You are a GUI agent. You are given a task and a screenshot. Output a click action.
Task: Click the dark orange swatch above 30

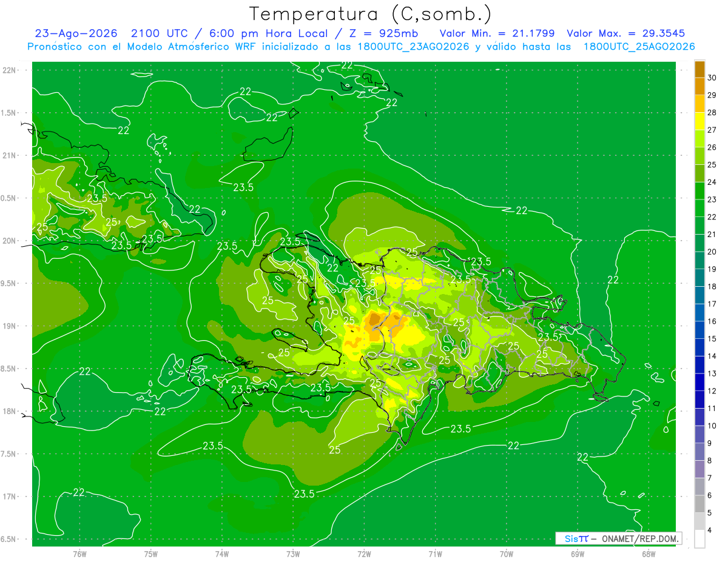pyautogui.click(x=699, y=69)
